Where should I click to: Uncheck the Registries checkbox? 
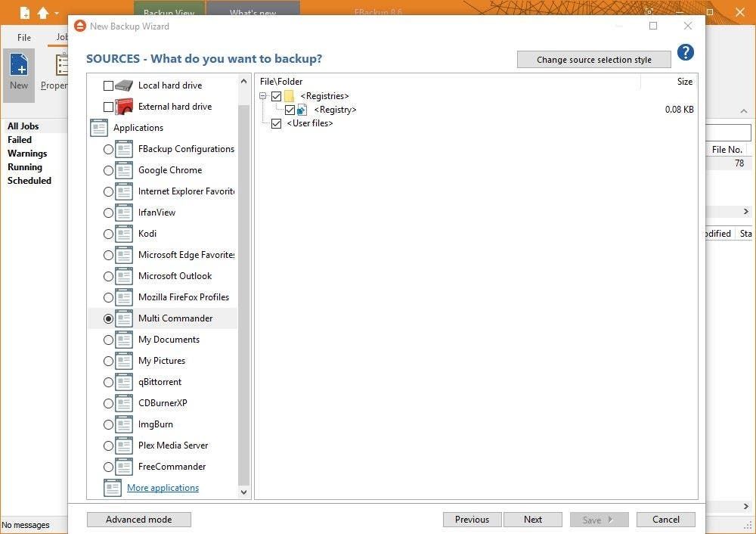click(276, 97)
